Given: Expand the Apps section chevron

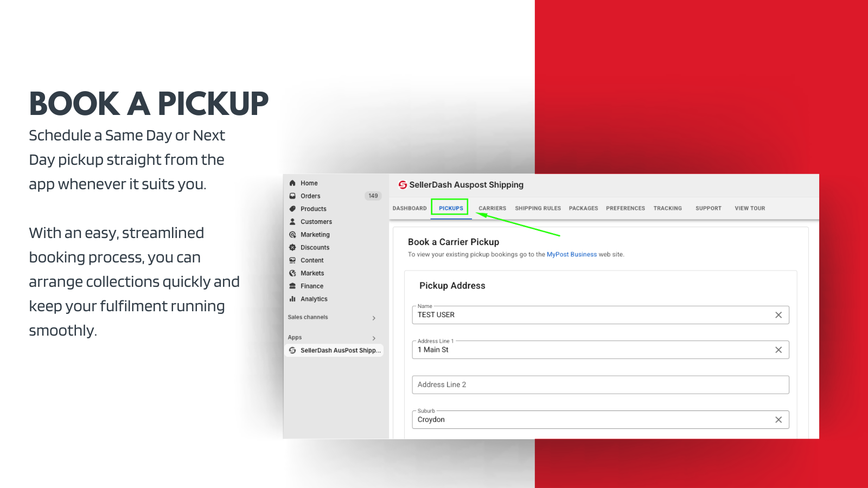Looking at the screenshot, I should pos(374,338).
